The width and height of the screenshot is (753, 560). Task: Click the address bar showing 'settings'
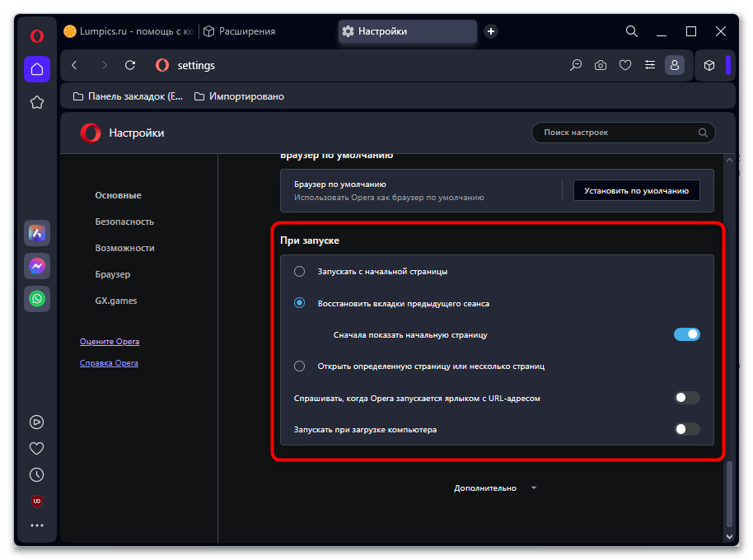click(x=196, y=65)
